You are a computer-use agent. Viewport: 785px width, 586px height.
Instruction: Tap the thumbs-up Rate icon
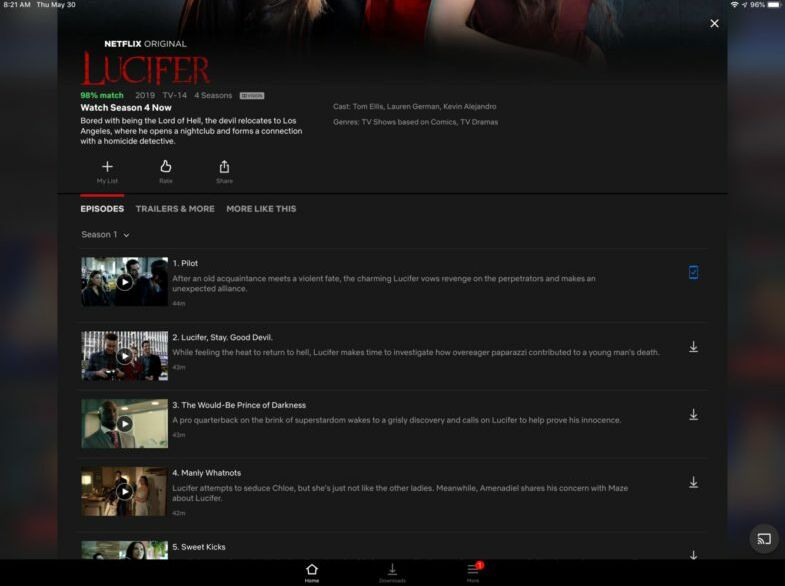[x=166, y=166]
